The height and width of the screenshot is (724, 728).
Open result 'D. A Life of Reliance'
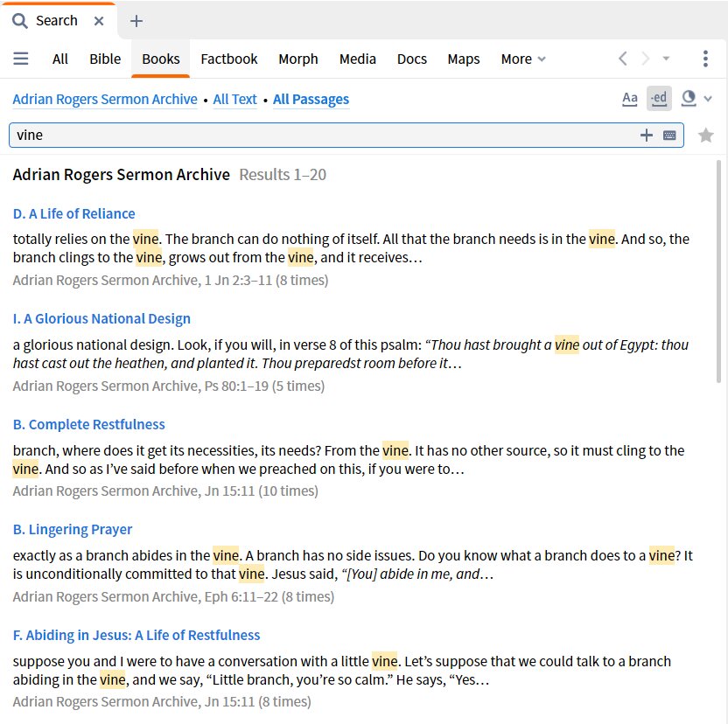point(73,213)
